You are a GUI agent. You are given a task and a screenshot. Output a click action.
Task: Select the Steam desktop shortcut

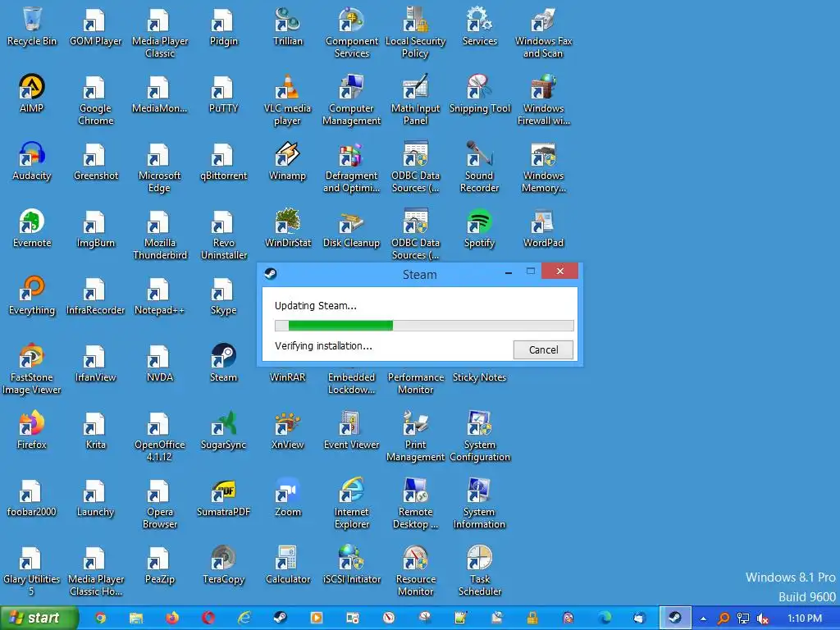click(223, 363)
